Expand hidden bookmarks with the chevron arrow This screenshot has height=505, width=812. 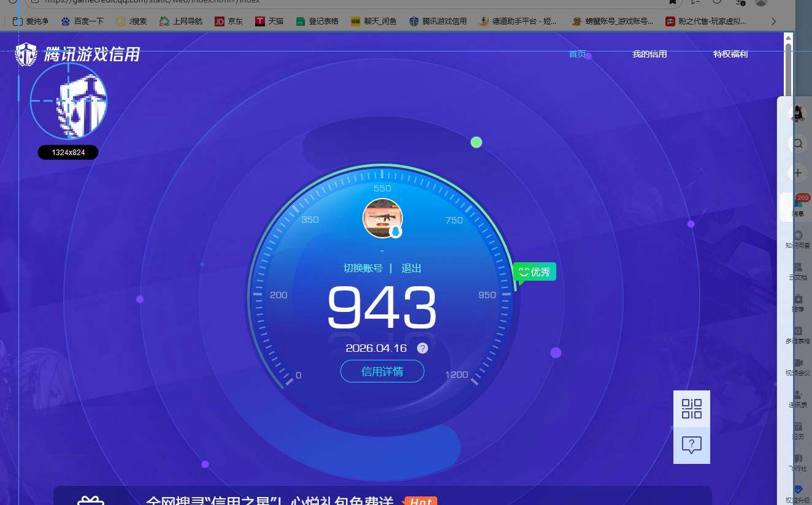point(774,21)
